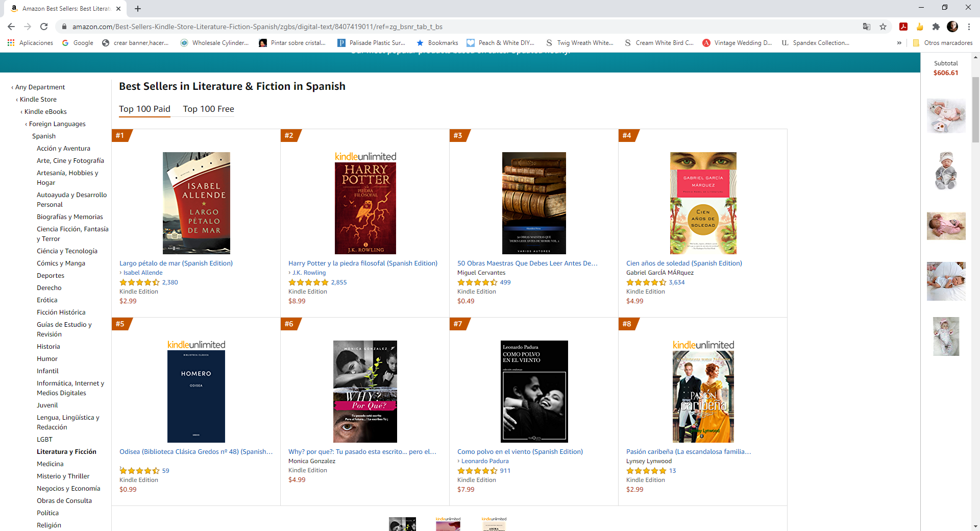
Task: Open the Adobe Acrobat extension icon
Action: (903, 27)
